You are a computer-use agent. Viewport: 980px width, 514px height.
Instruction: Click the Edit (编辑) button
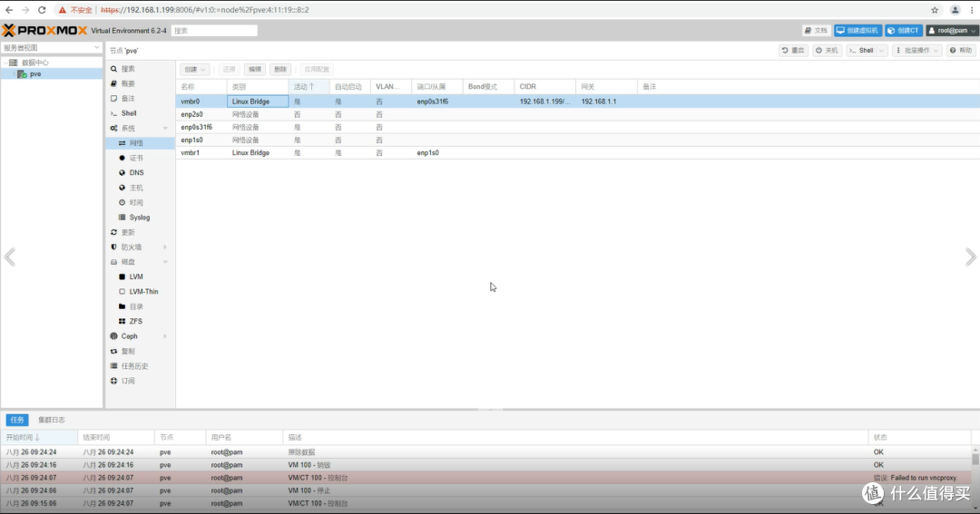pos(255,69)
